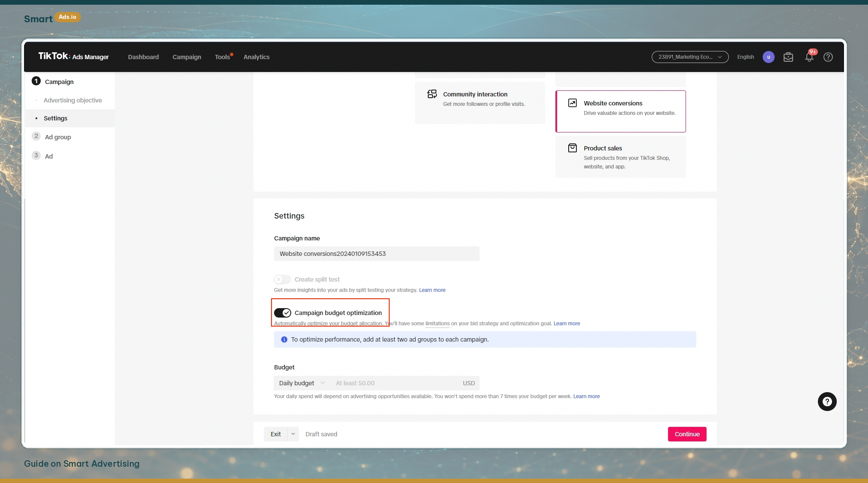Toggle Campaign budget optimization switch
The image size is (868, 483).
[x=283, y=313]
